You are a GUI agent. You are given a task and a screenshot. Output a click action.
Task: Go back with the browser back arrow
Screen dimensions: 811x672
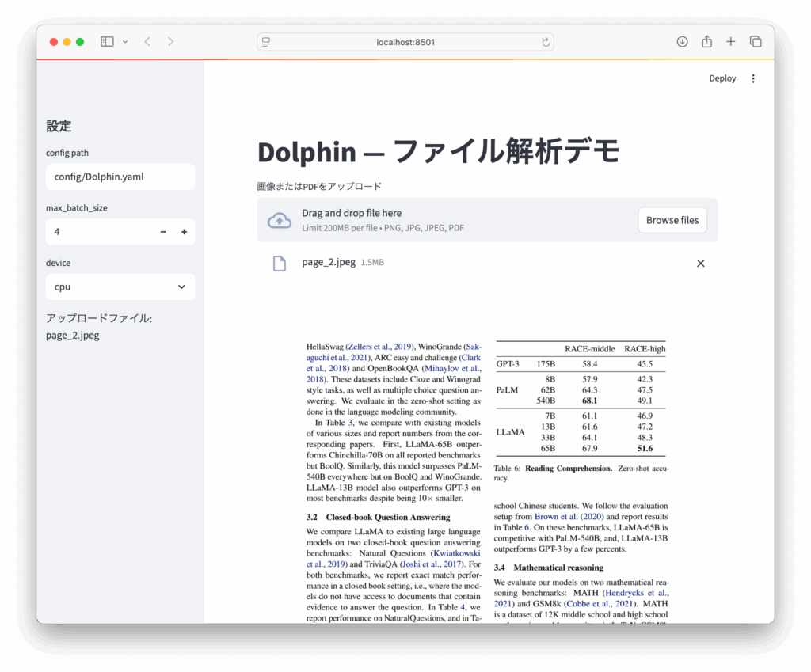pos(147,42)
